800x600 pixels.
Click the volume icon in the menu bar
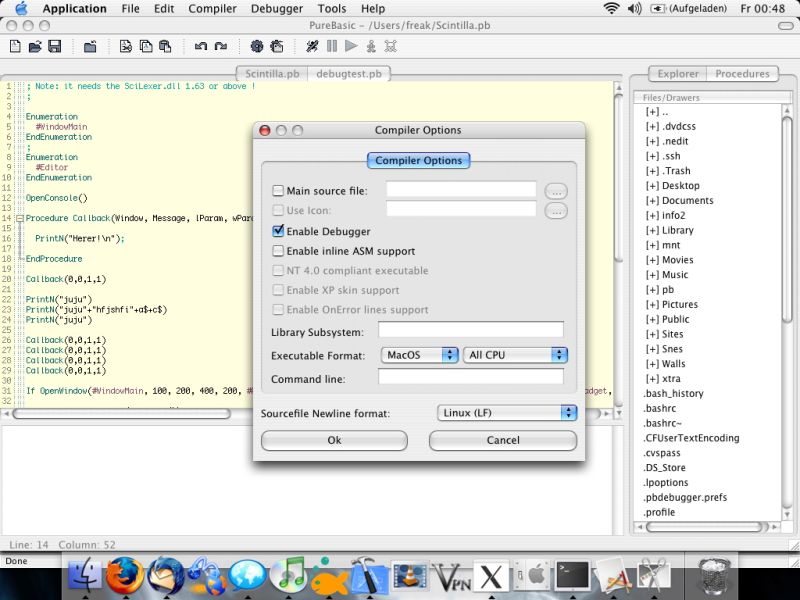pos(634,9)
